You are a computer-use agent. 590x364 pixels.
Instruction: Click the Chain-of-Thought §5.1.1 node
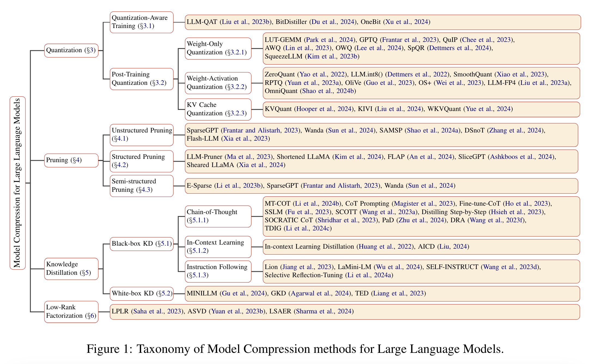218,216
